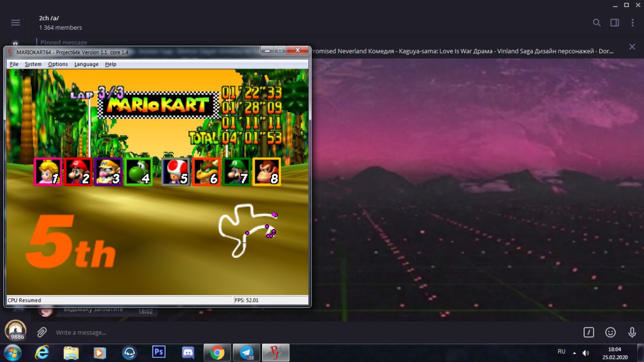
Task: Open Windows Explorer folder from taskbar
Action: coord(71,352)
